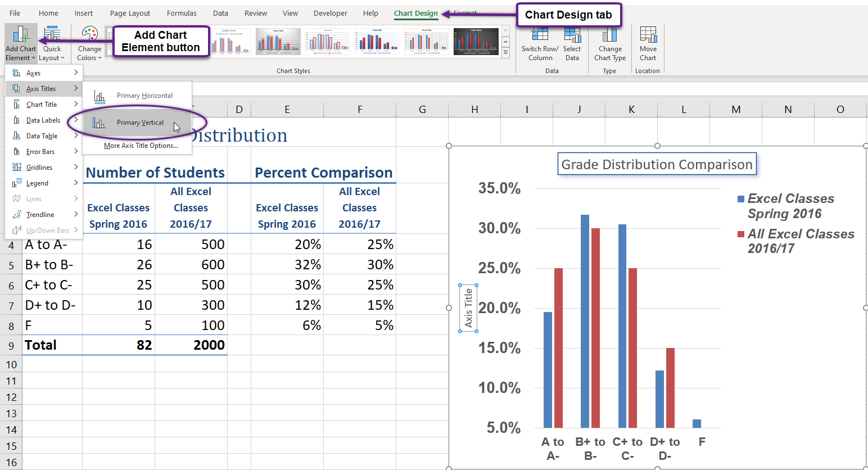The width and height of the screenshot is (868, 470).
Task: Select the Axes menu icon
Action: (x=16, y=73)
